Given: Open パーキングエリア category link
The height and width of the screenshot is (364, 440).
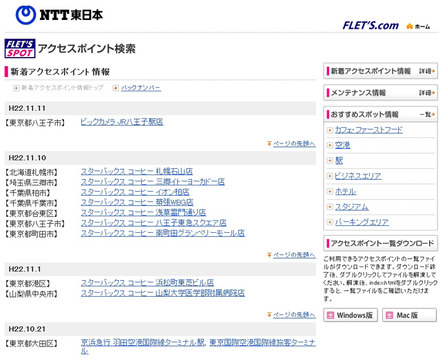Looking at the screenshot, I should point(362,222).
